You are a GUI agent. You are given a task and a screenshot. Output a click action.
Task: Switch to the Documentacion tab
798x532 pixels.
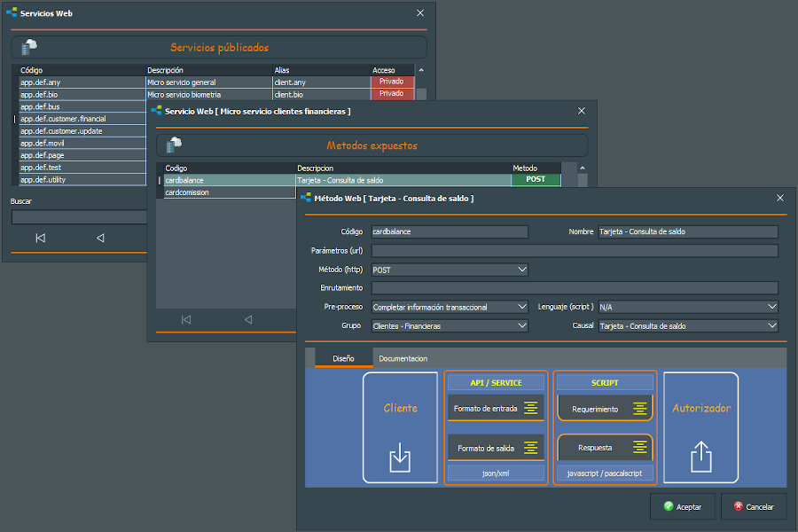click(403, 358)
